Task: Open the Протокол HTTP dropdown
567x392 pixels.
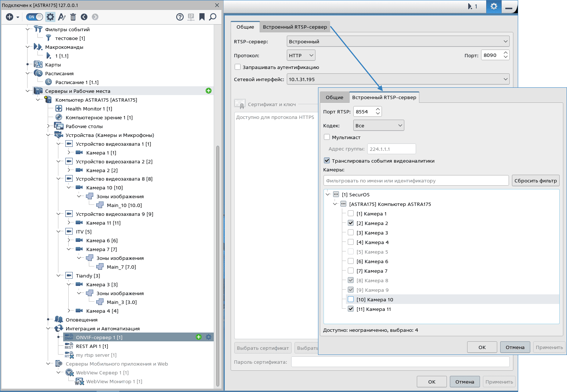Action: [301, 55]
